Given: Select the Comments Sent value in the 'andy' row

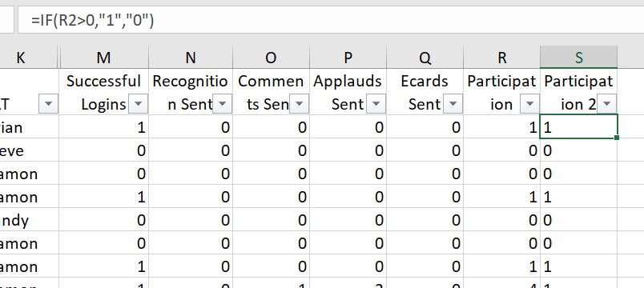Looking at the screenshot, I should point(271,220).
